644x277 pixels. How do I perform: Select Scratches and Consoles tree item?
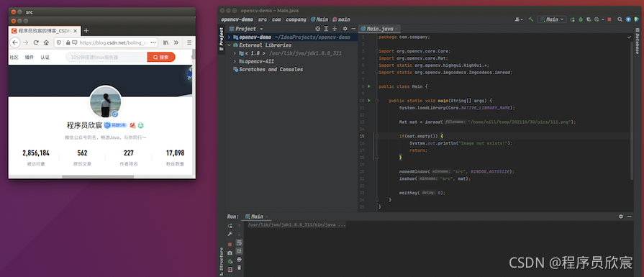pos(268,69)
